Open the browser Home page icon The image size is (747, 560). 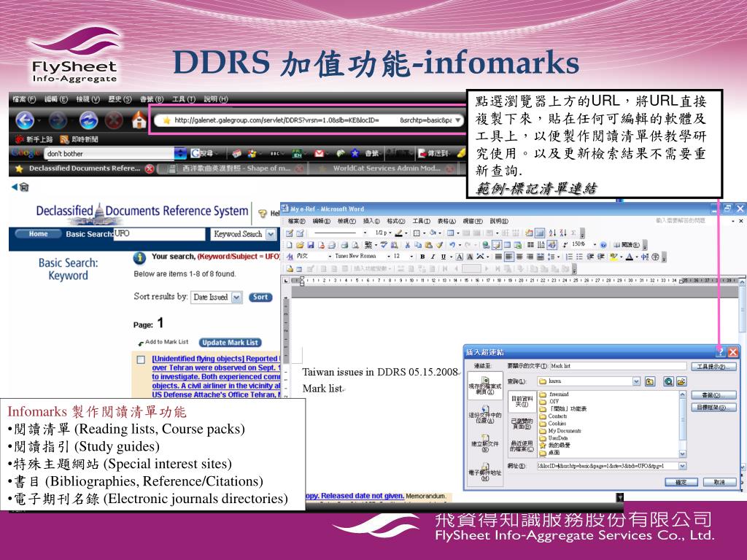(x=139, y=120)
